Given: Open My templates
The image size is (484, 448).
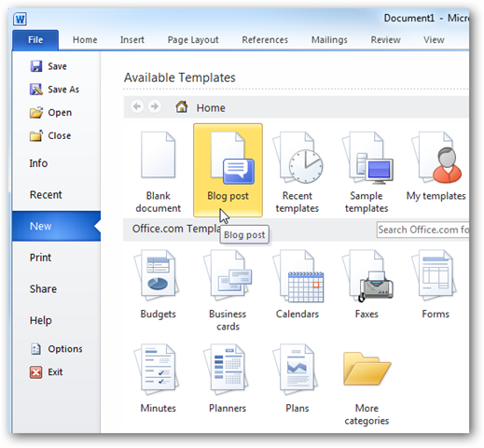Looking at the screenshot, I should [x=436, y=171].
